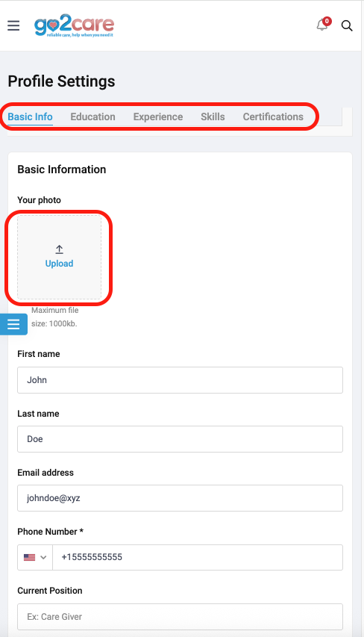Open the hamburger menu in header
Screen dimensions: 364x637
click(13, 25)
